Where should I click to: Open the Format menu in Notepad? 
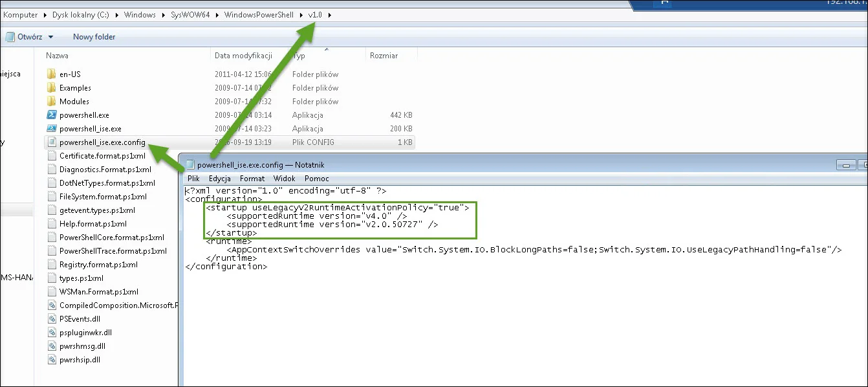tap(252, 179)
